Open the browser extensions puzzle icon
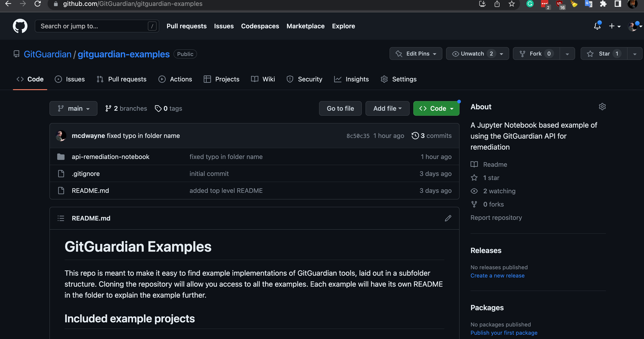The width and height of the screenshot is (644, 339). tap(603, 4)
